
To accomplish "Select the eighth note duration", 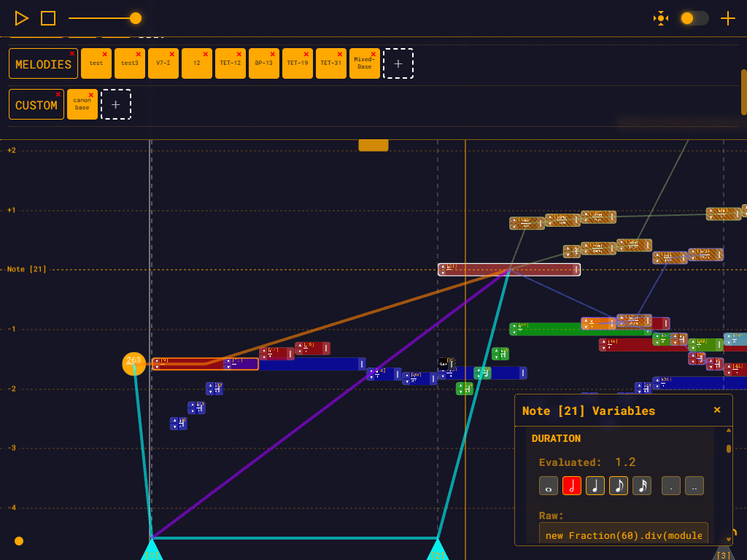I will [x=619, y=486].
